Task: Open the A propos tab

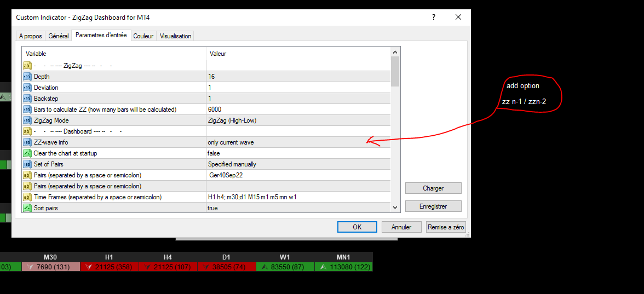Action: [31, 36]
